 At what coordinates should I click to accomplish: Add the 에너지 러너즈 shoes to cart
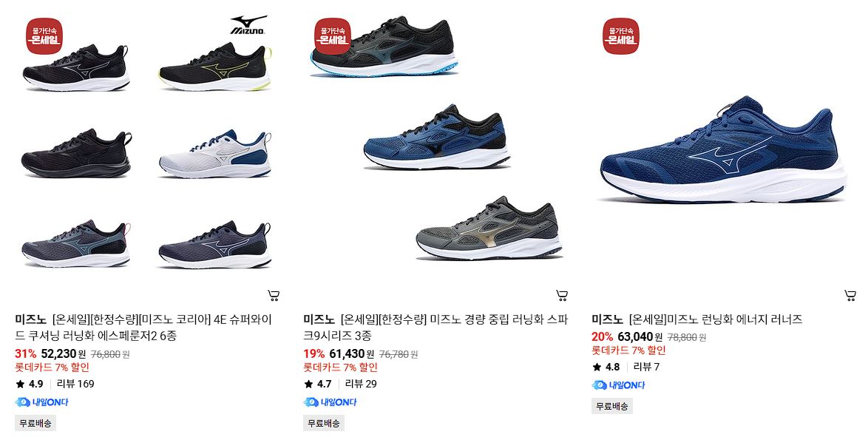(x=850, y=296)
